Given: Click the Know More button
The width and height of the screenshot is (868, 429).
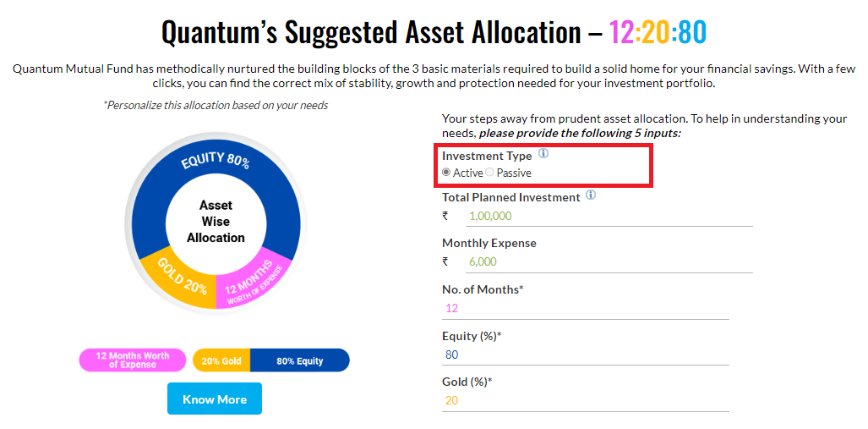Looking at the screenshot, I should (x=215, y=399).
